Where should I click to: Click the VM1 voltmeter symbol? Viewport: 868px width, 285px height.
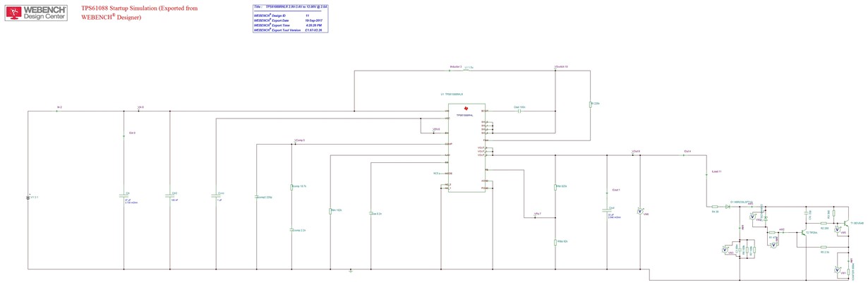click(x=838, y=270)
